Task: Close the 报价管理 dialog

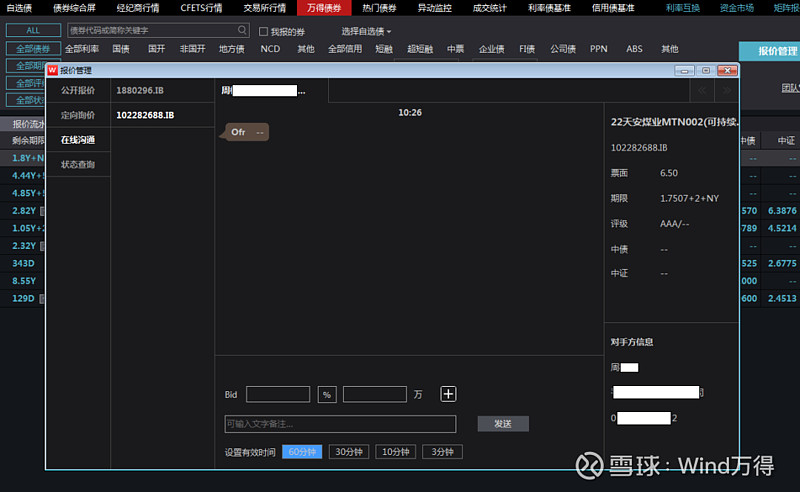Action: (727, 70)
